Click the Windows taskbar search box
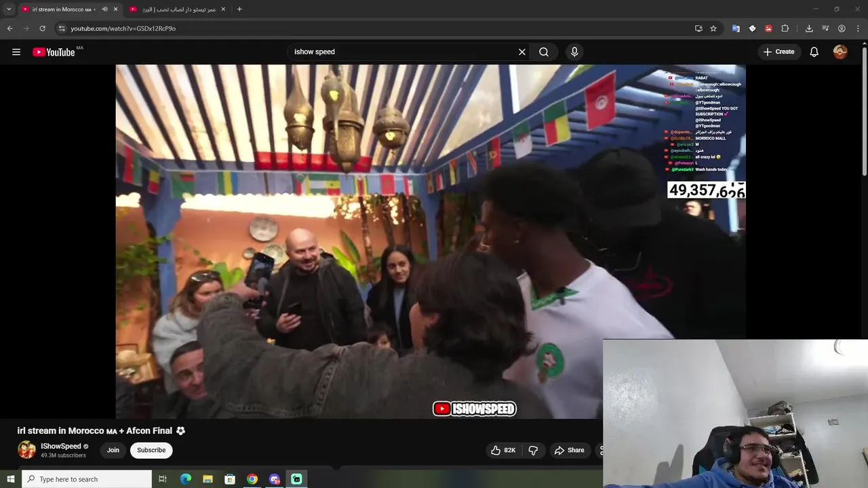 point(87,479)
